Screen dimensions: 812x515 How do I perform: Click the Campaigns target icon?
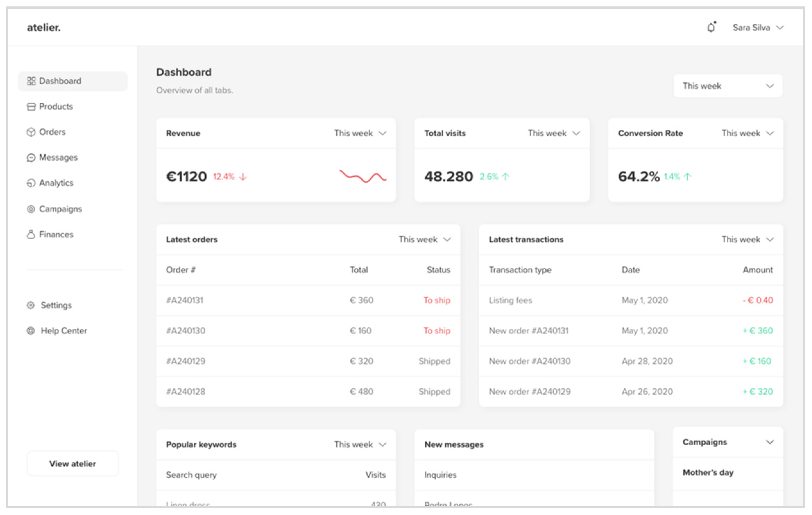point(31,209)
